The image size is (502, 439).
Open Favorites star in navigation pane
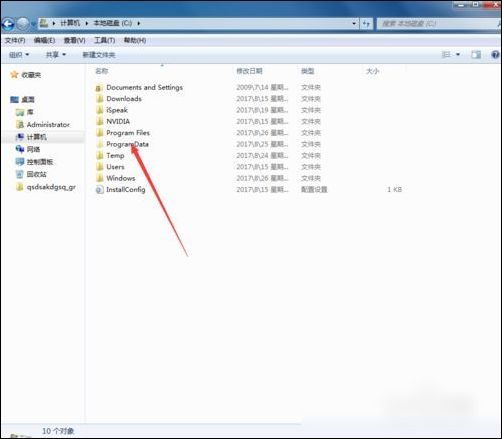click(x=14, y=75)
